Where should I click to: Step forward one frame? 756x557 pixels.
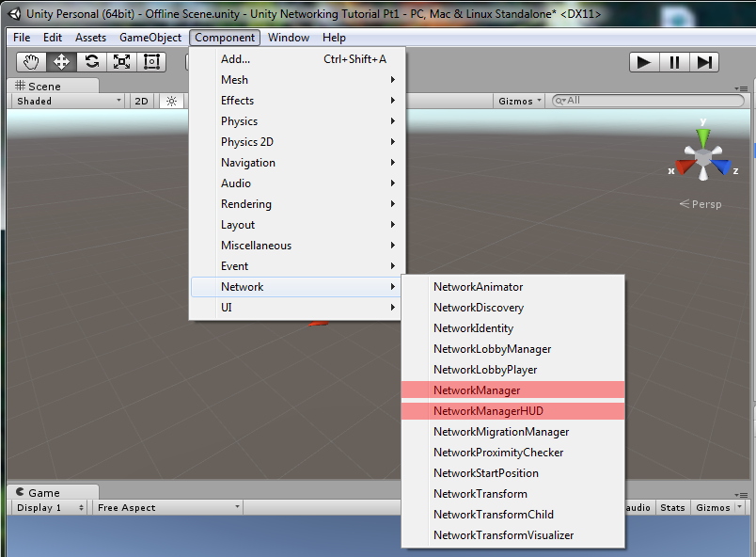tap(704, 62)
